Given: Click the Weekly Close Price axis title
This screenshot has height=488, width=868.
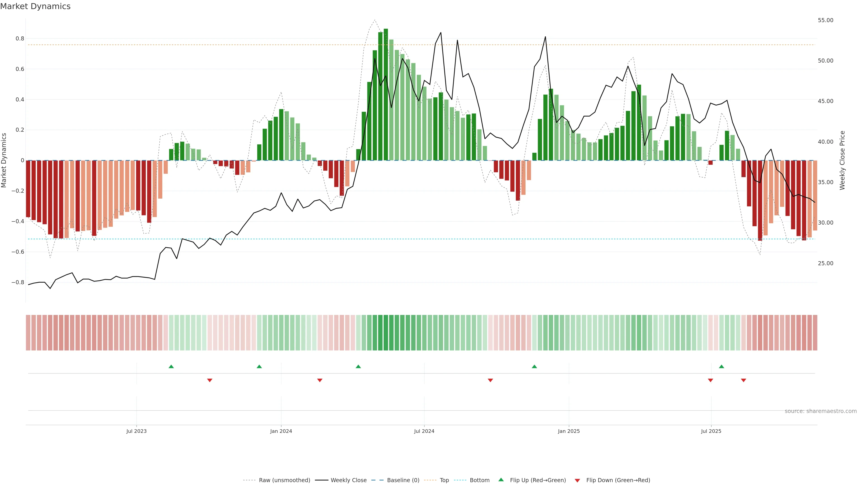Looking at the screenshot, I should 842,160.
